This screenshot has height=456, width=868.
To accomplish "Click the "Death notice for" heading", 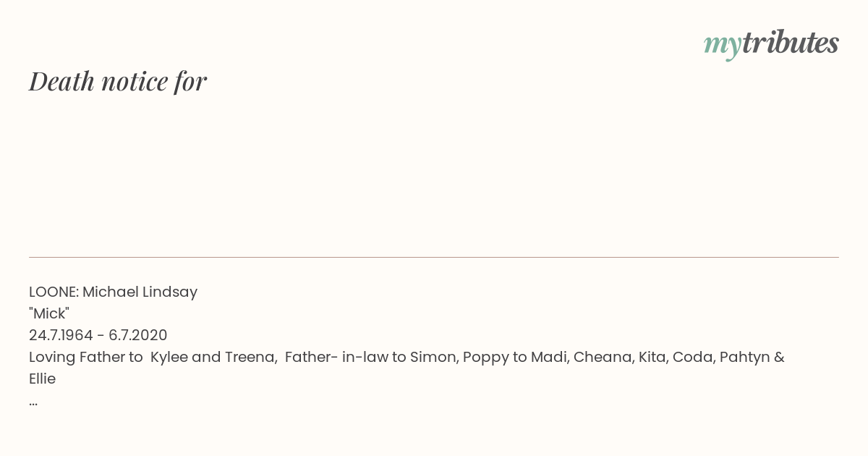I will tap(118, 82).
